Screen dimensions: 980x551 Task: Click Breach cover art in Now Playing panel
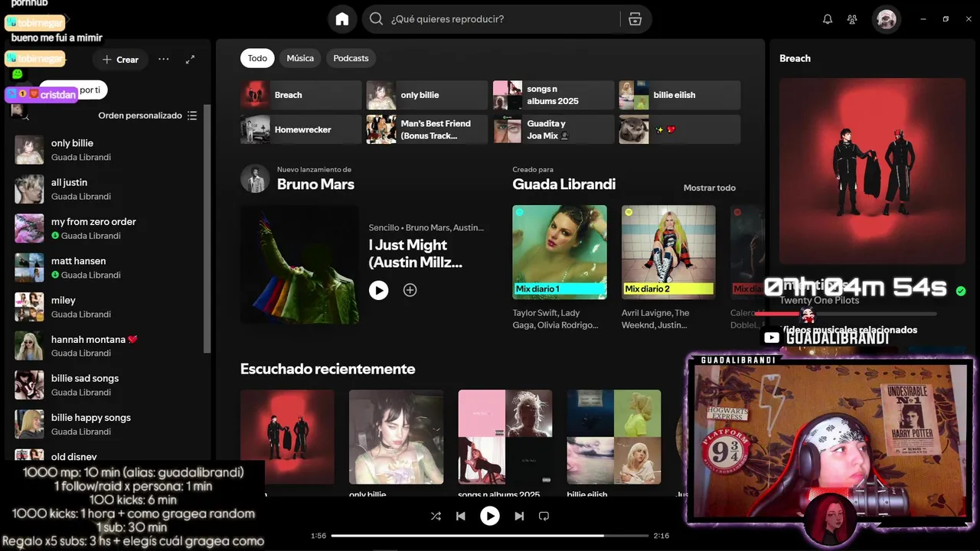point(873,171)
